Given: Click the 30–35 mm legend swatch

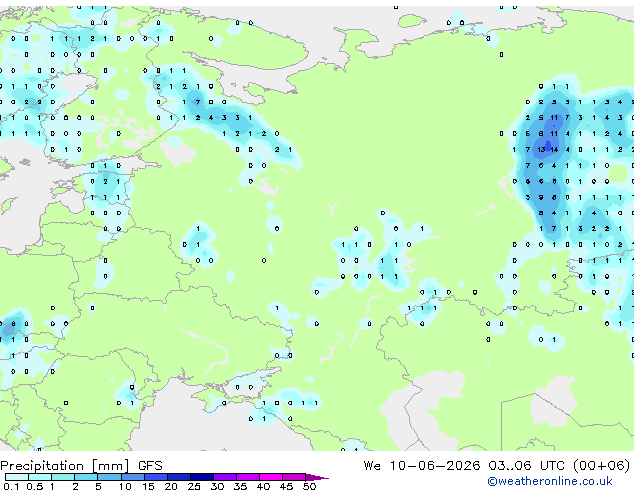Looking at the screenshot, I should click(225, 477).
